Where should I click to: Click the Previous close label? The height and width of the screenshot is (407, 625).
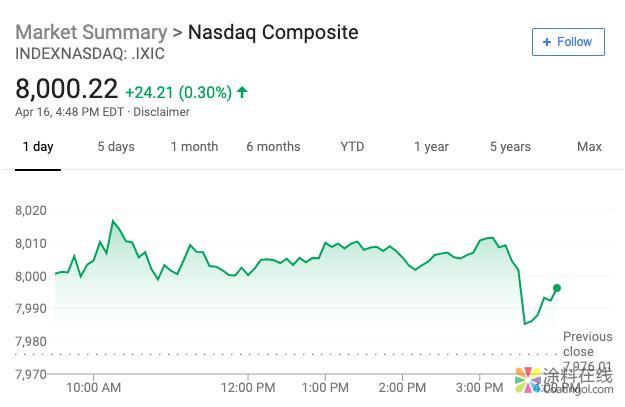587,344
